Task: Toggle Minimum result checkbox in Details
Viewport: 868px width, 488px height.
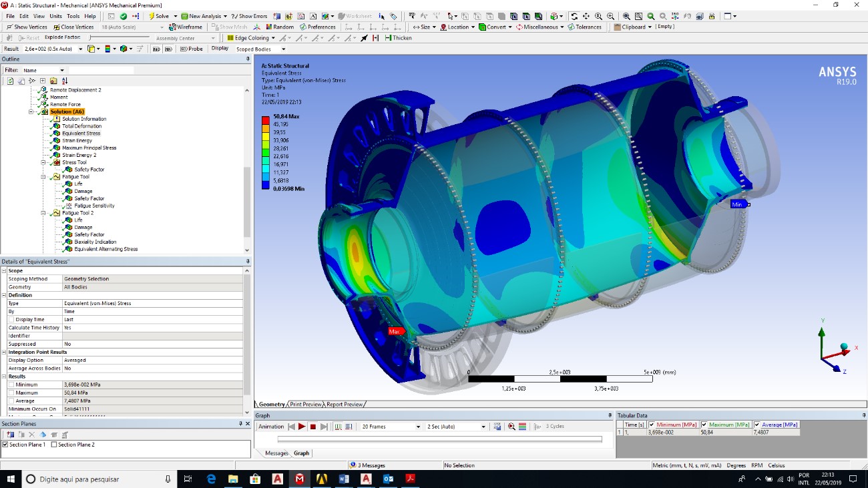Action: [11, 385]
